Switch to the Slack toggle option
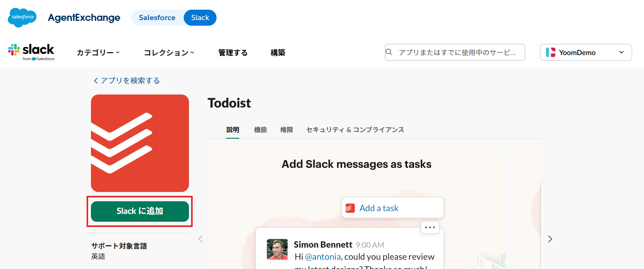 [200, 17]
